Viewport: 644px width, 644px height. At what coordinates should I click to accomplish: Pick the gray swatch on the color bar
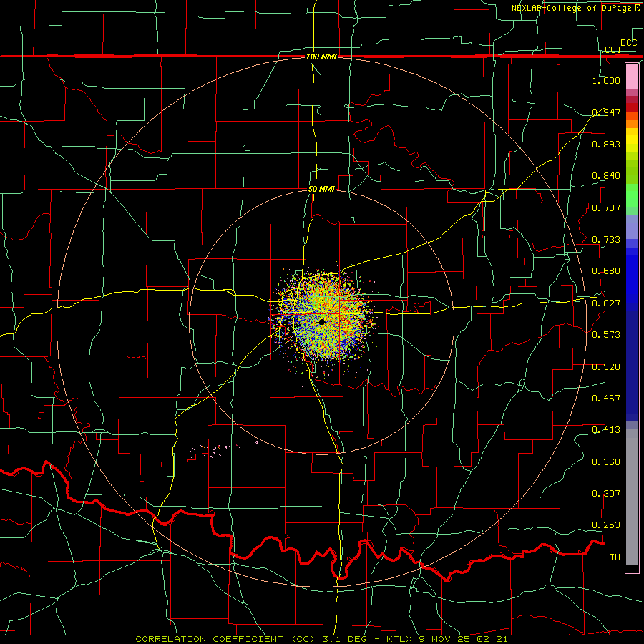(x=632, y=497)
